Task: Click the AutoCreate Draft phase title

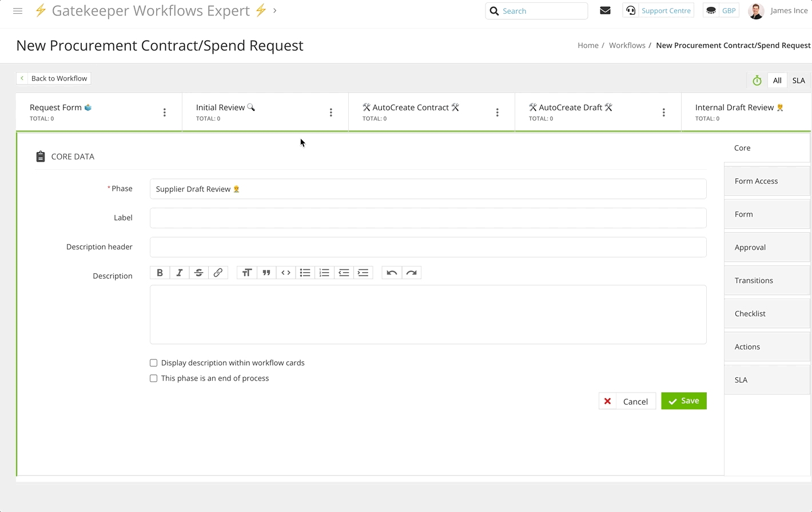Action: (x=571, y=107)
